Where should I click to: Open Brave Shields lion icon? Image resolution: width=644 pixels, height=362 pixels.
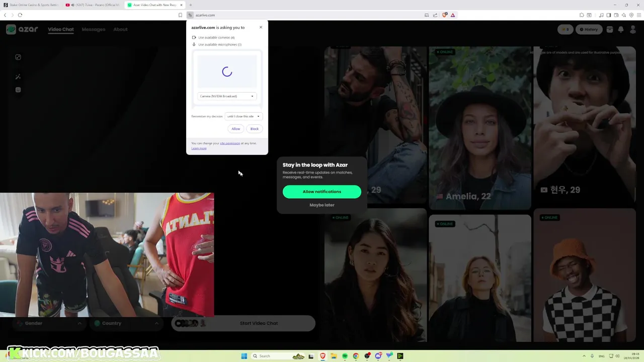pos(444,15)
